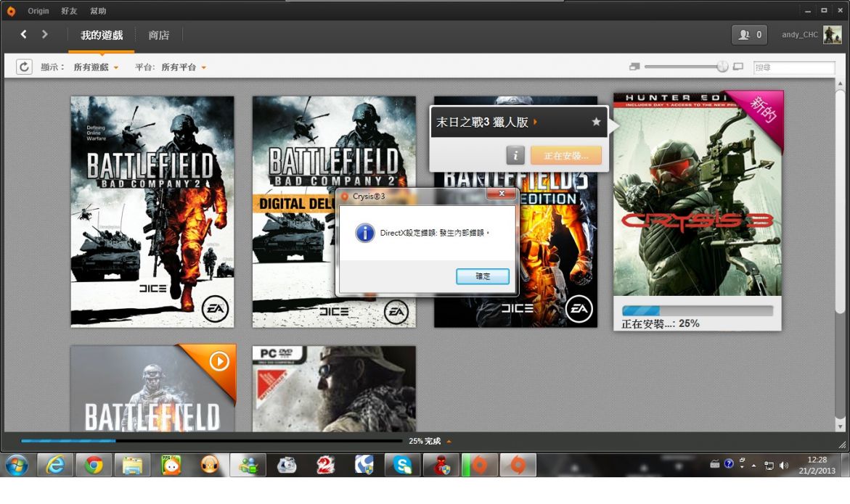Expand the 25% 完成 download details arrow

(x=449, y=441)
